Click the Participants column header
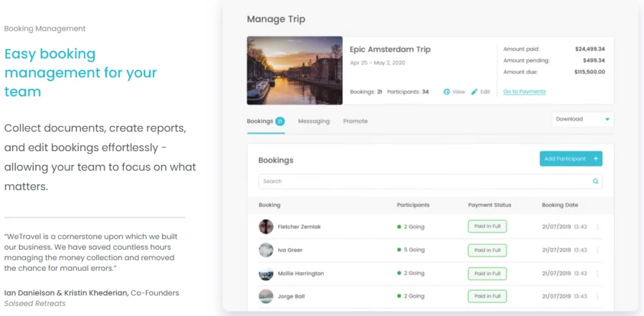644x316 pixels. coord(413,205)
